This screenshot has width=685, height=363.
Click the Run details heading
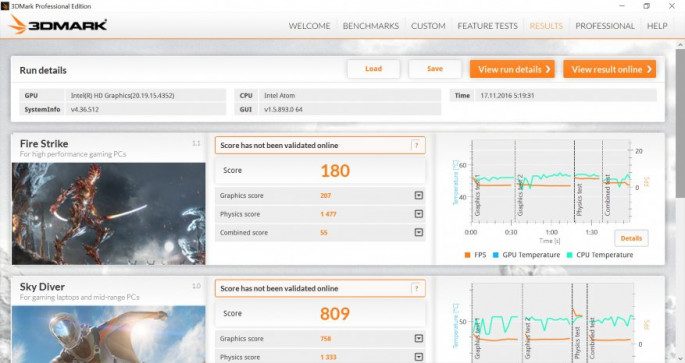point(43,70)
